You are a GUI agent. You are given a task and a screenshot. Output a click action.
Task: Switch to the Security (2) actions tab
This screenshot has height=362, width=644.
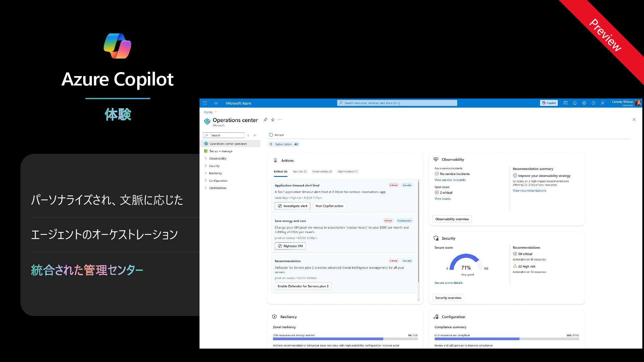coord(300,172)
